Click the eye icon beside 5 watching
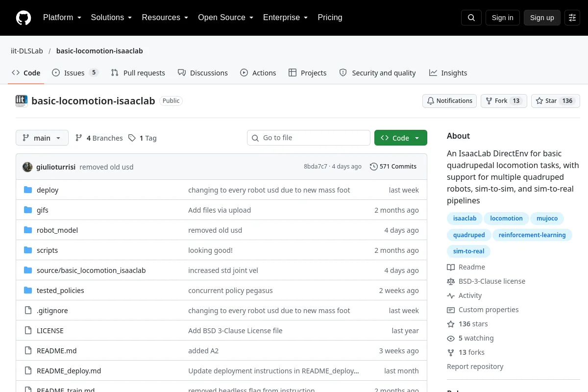The height and width of the screenshot is (392, 588). (x=451, y=338)
